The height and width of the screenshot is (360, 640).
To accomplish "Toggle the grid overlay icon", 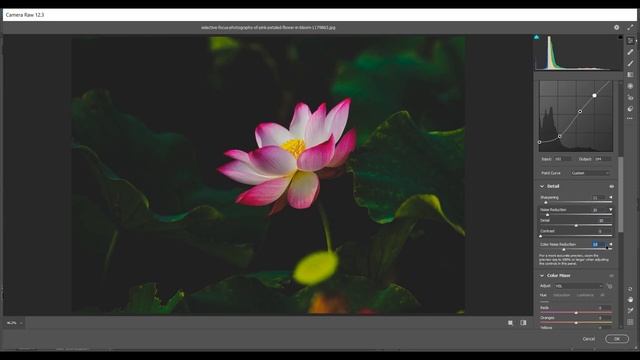I will tap(630, 322).
